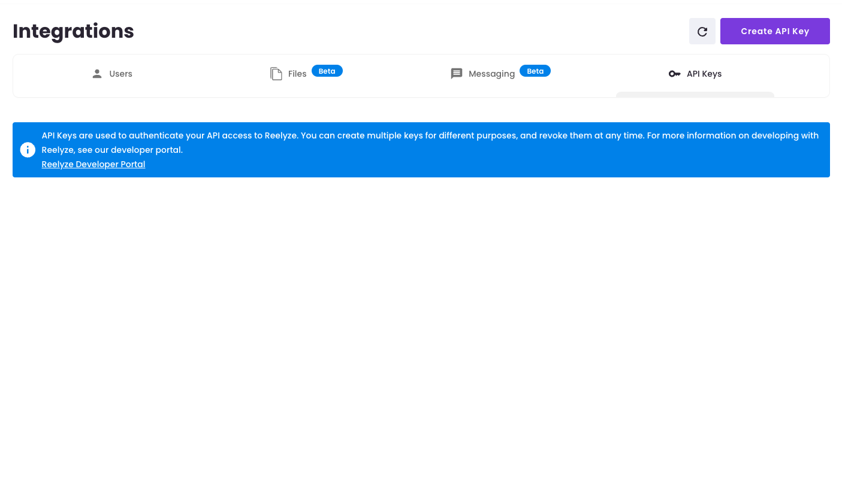
Task: Open the Reelyze Developer Portal link
Action: point(93,164)
